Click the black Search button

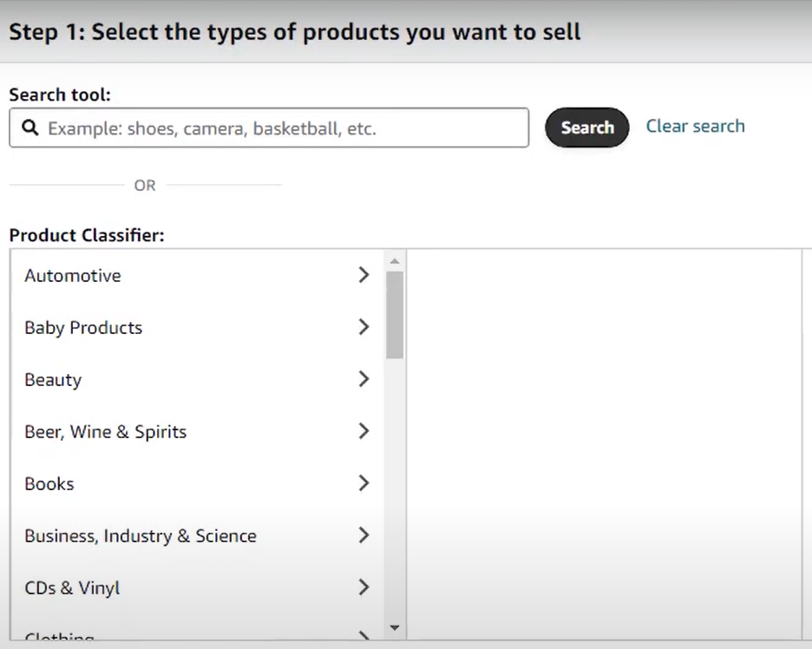(586, 128)
